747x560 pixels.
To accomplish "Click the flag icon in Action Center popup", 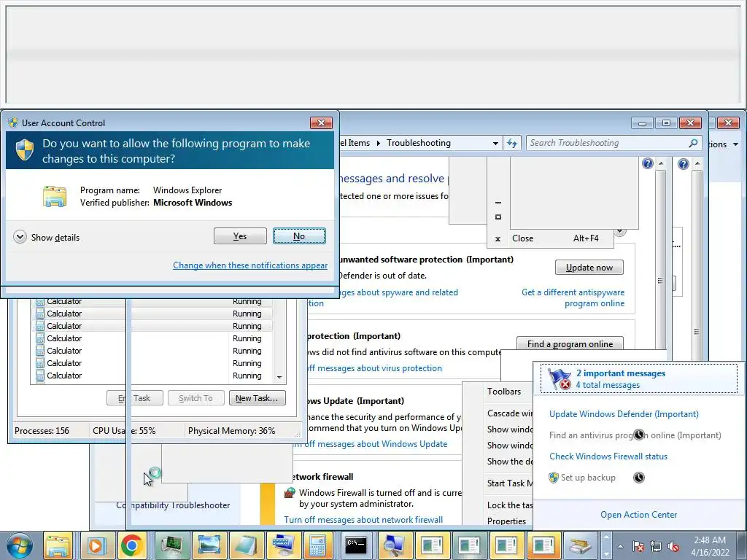I will click(x=560, y=379).
